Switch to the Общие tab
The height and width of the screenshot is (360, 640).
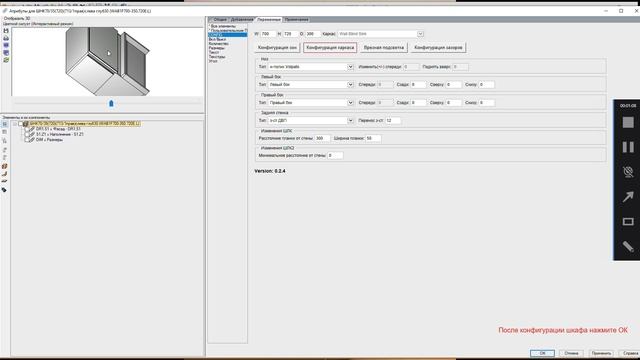(x=219, y=20)
